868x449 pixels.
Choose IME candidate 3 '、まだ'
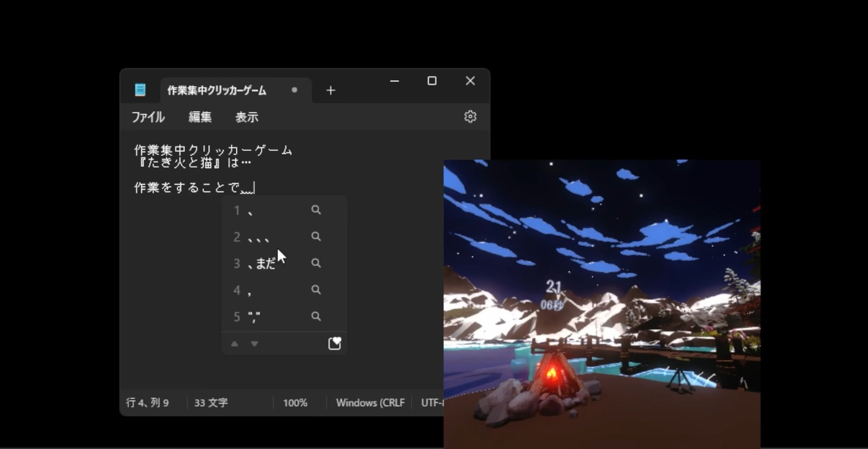click(x=261, y=264)
